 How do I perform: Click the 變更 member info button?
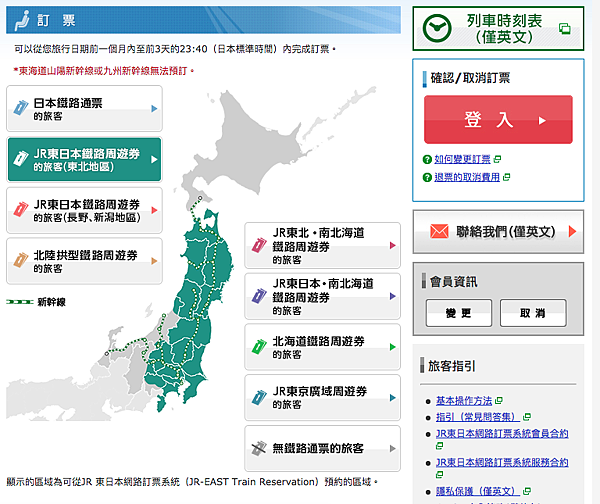tap(459, 313)
